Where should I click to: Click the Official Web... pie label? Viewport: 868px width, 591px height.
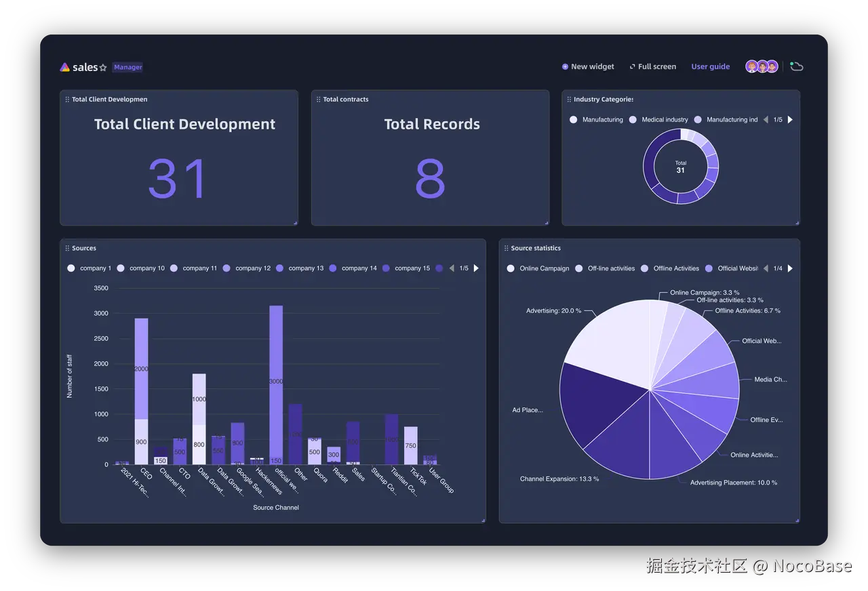(x=762, y=341)
